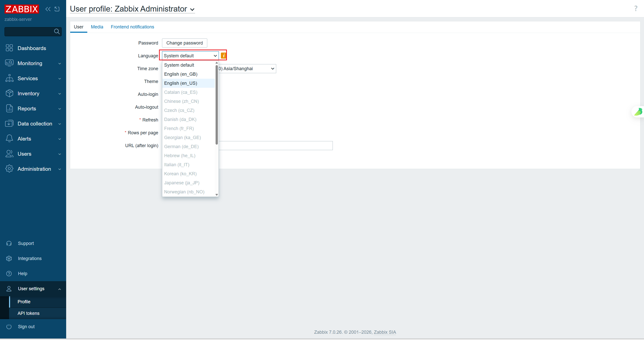Click the Inventory box icon
The width and height of the screenshot is (644, 340).
click(9, 93)
